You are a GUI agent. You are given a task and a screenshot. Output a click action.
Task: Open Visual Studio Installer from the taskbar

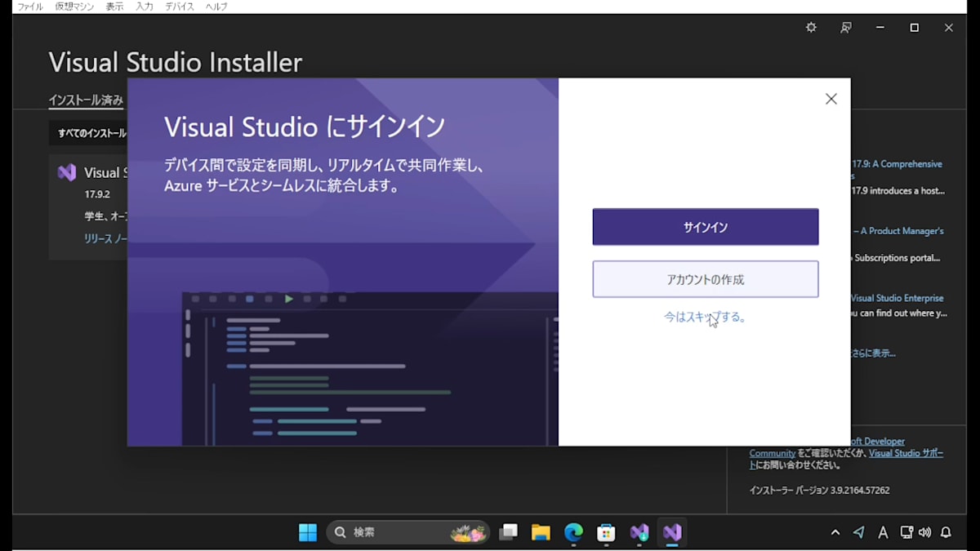pos(671,531)
